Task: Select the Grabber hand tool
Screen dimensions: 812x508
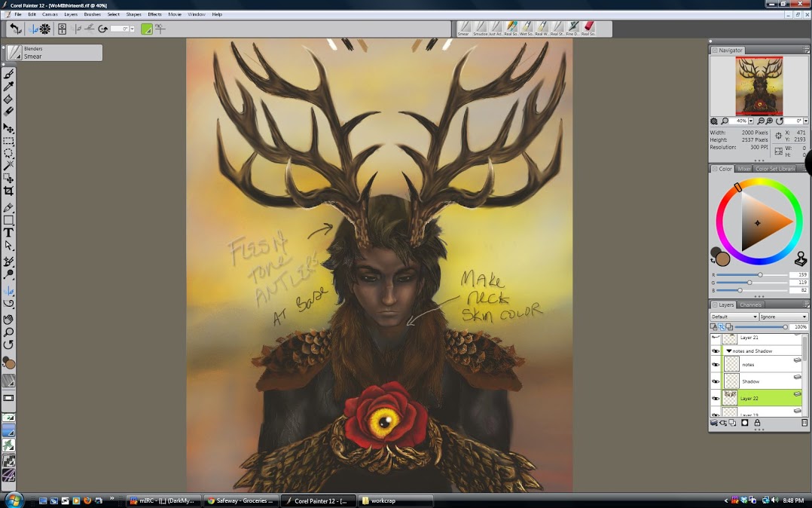Action: pyautogui.click(x=8, y=319)
